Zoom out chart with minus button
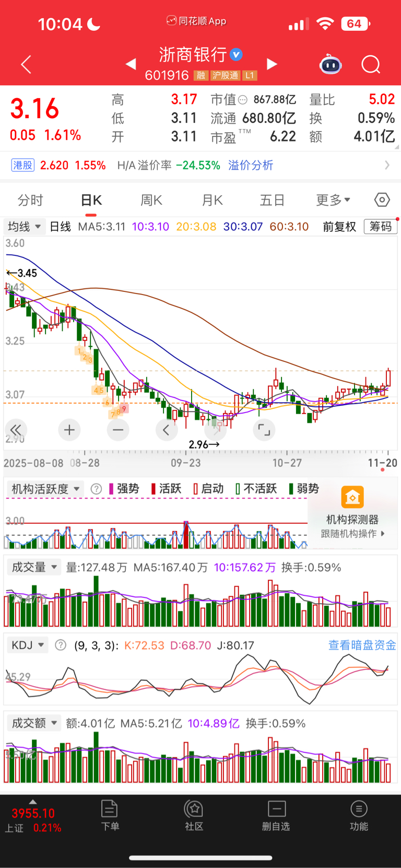This screenshot has width=401, height=868. click(x=118, y=430)
